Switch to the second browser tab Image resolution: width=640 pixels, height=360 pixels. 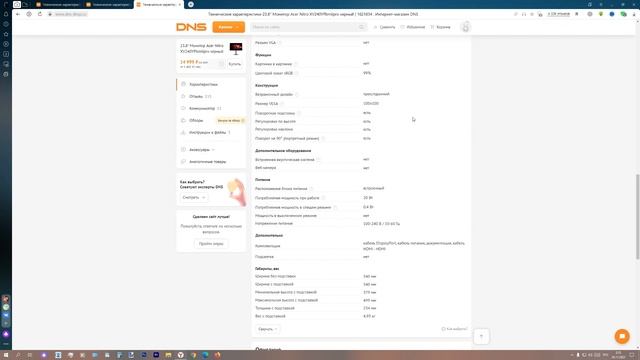109,4
